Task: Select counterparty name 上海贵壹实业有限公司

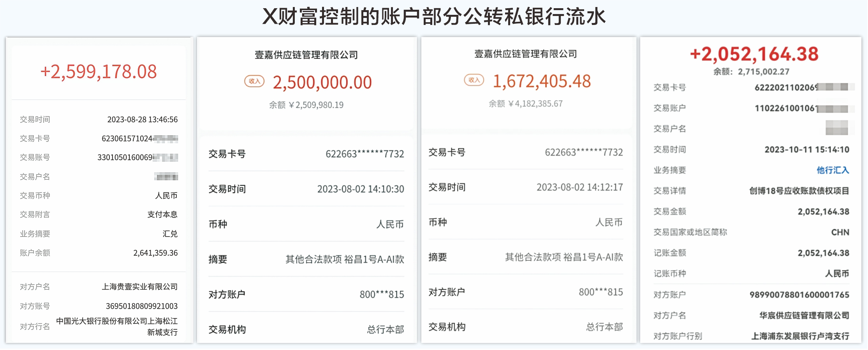Action: point(139,287)
